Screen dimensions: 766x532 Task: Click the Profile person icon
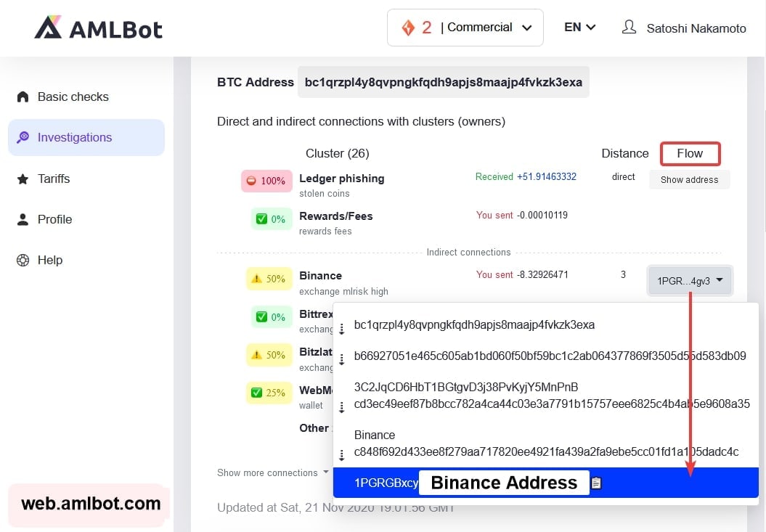(23, 219)
